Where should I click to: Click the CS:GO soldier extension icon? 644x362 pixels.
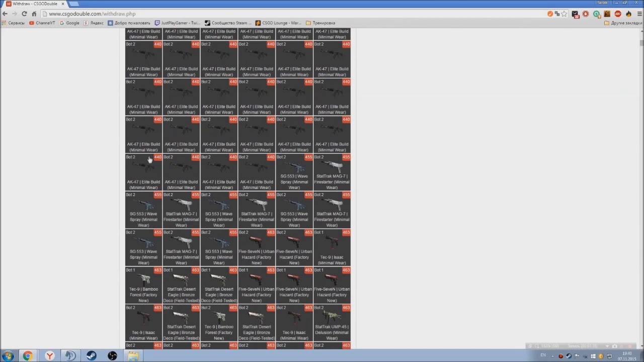pyautogui.click(x=607, y=14)
